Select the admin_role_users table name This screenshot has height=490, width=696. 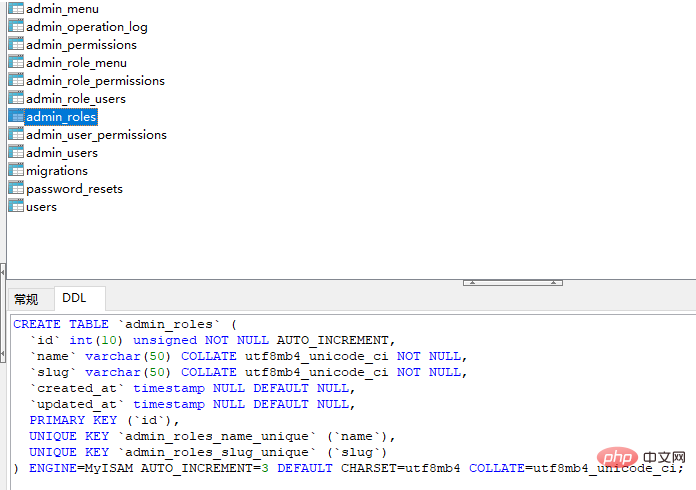point(76,99)
